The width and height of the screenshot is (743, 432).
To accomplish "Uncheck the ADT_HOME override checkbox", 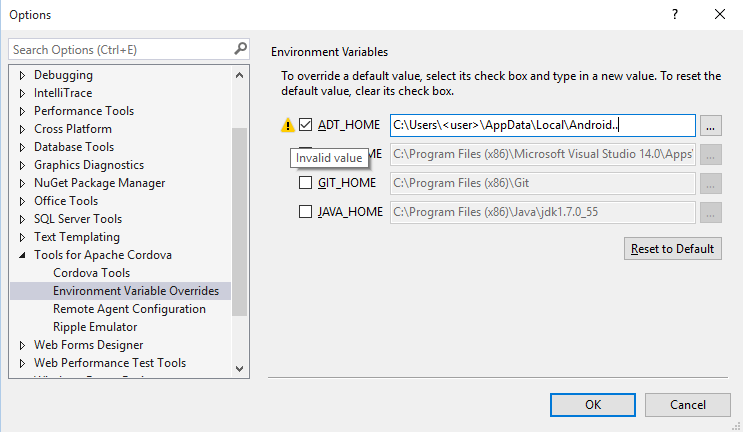I will pos(306,125).
